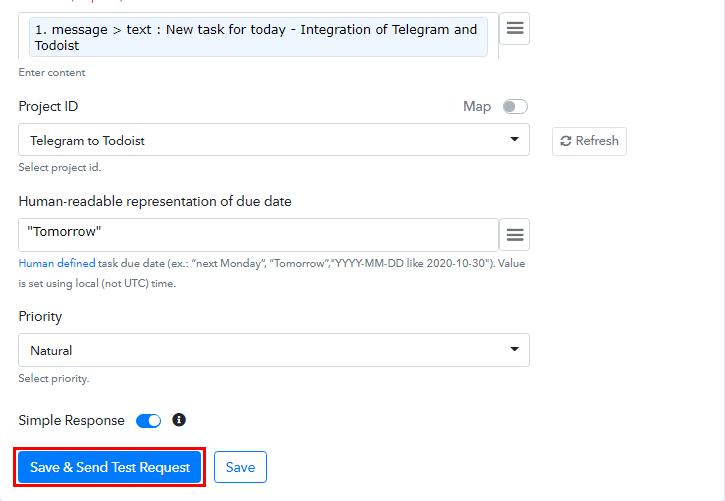The height and width of the screenshot is (501, 725).
Task: Click the Simple Response info icon
Action: pos(179,420)
